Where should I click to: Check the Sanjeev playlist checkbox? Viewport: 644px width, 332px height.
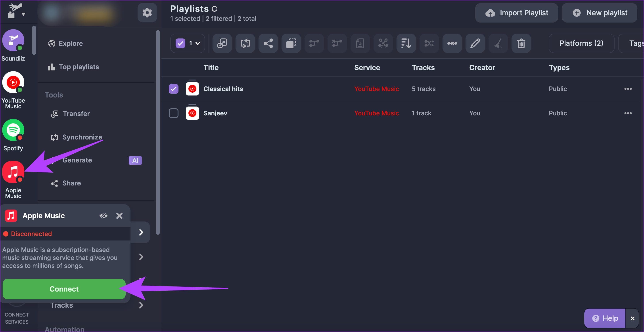pos(174,113)
